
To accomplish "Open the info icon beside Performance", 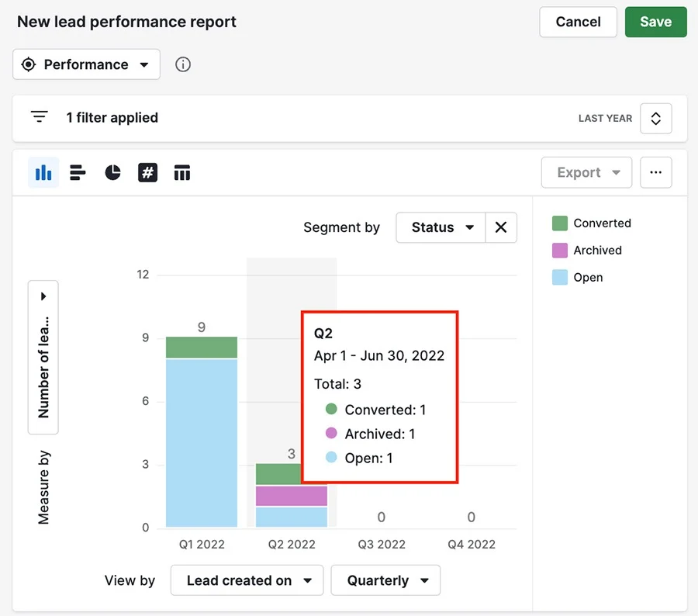I will (x=183, y=64).
